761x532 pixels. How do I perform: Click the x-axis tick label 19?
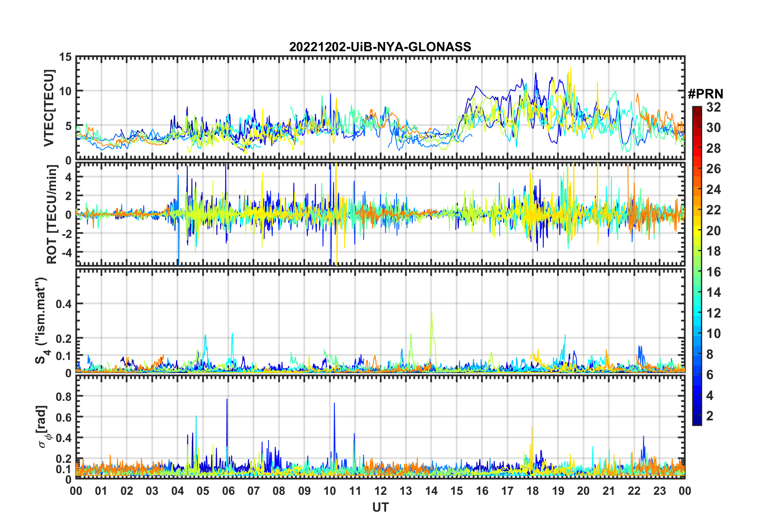pos(558,491)
